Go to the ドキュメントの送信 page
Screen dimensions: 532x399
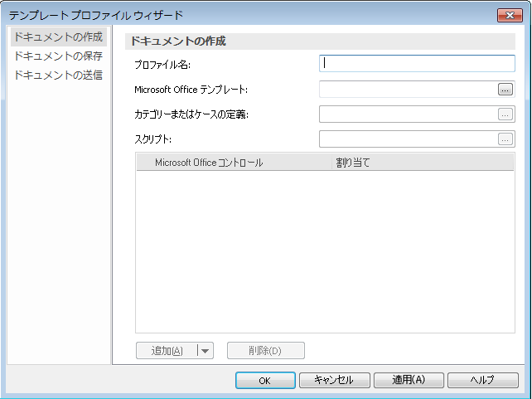(x=58, y=75)
